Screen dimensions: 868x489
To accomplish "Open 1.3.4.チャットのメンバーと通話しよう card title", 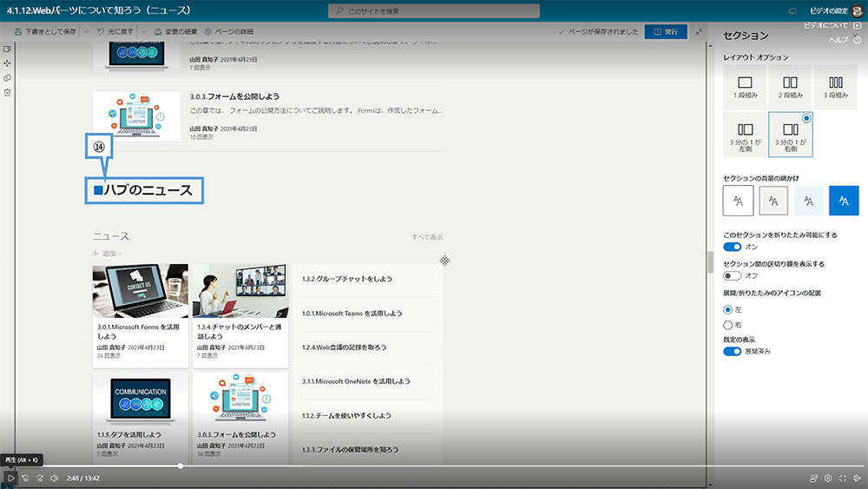I will tap(240, 331).
